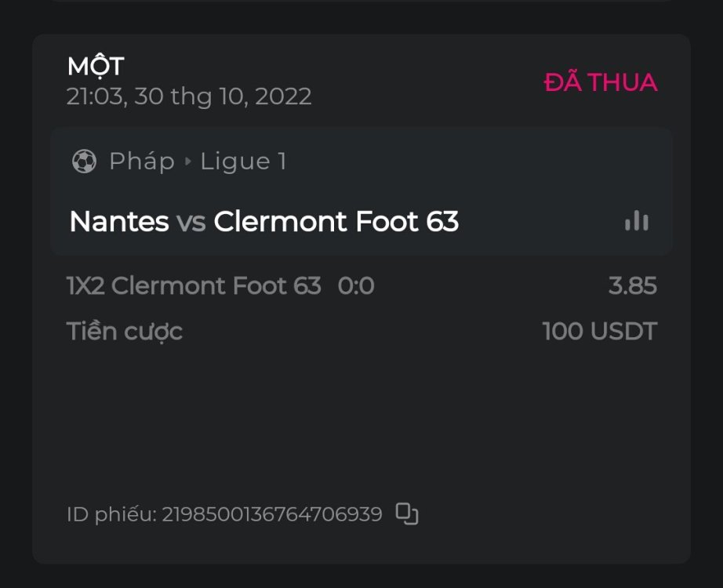Click the ID phiếu label
The height and width of the screenshot is (588, 723).
click(111, 514)
